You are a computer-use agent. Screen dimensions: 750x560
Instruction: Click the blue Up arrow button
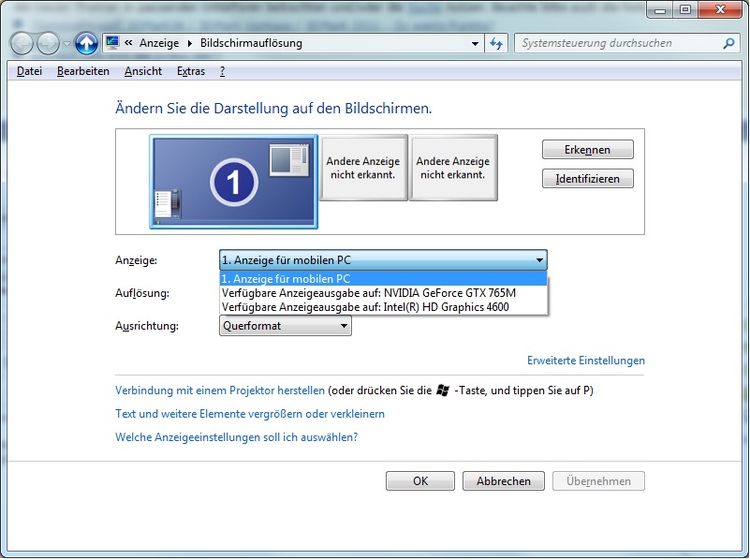click(86, 43)
